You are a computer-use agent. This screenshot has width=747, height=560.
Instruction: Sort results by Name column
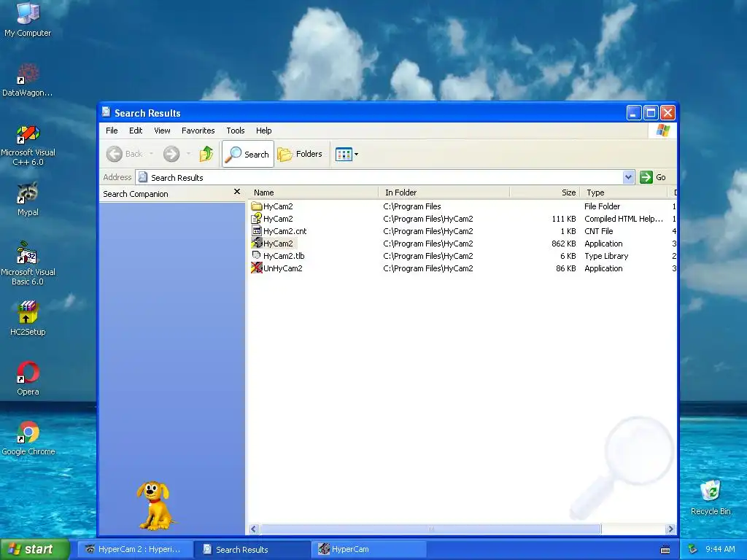(314, 192)
